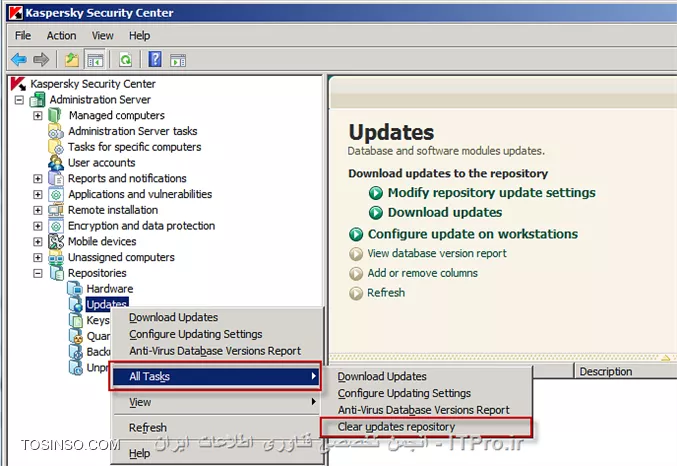Viewport: 677px width, 466px height.
Task: Expand Applications and vulnerabilities node
Action: pyautogui.click(x=38, y=194)
